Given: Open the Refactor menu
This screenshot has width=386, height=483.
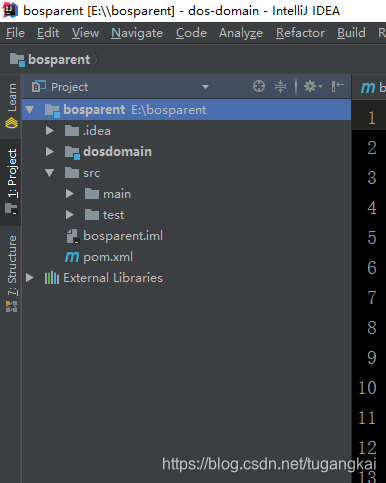Looking at the screenshot, I should [x=300, y=33].
